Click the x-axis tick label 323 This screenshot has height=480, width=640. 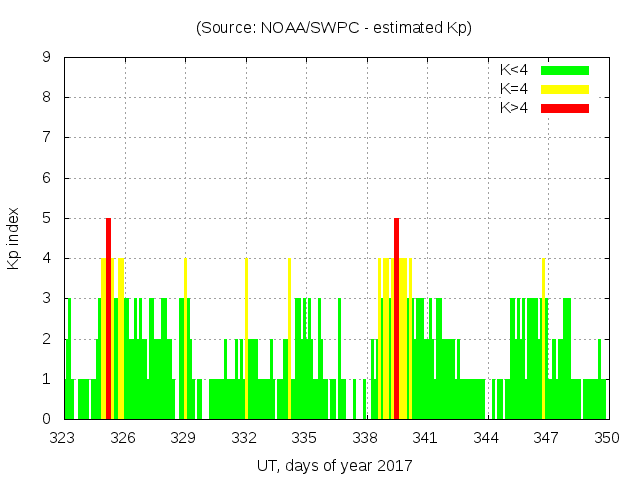pos(63,437)
